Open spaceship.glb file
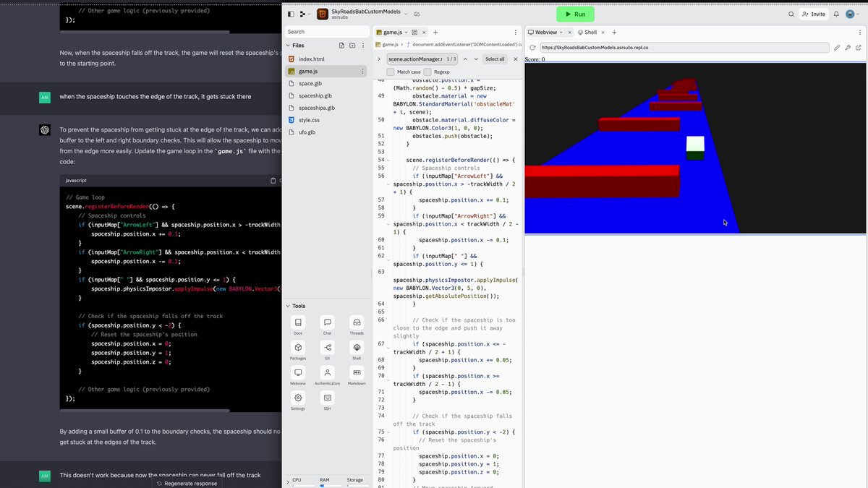The image size is (868, 488). (327, 95)
